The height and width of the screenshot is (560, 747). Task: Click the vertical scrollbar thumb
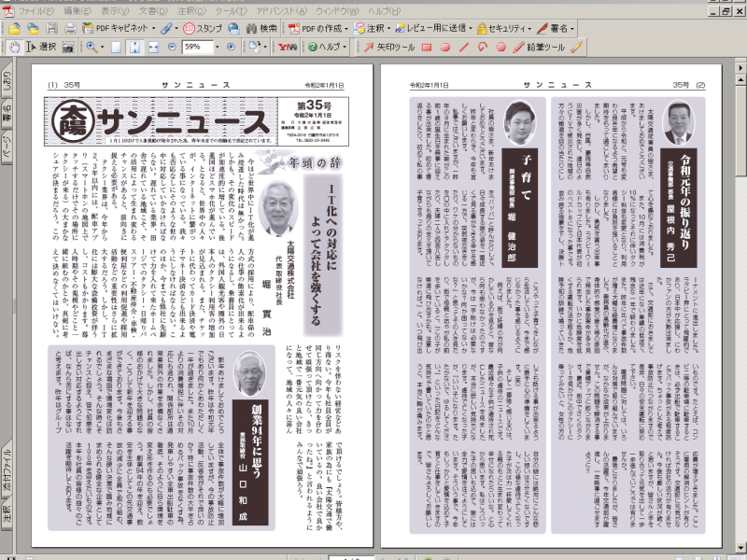pyautogui.click(x=740, y=130)
